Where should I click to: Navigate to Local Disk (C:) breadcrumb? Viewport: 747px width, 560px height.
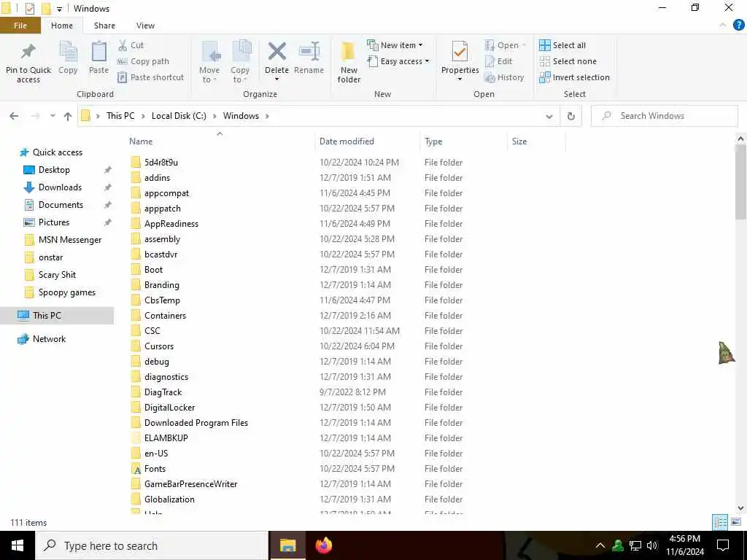(179, 116)
